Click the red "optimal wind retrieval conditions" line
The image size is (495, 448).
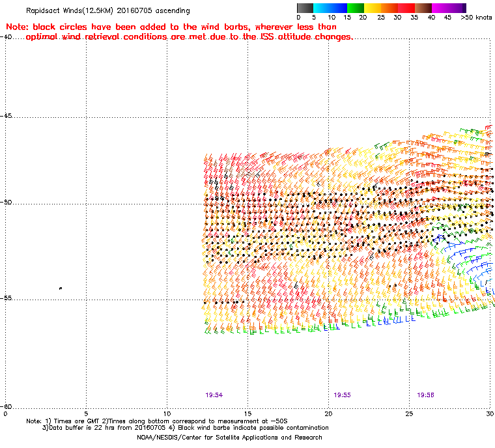(x=190, y=37)
